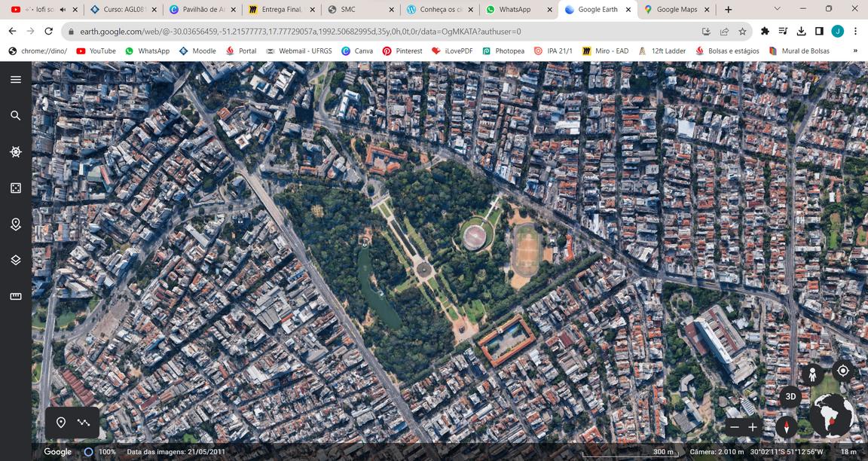The width and height of the screenshot is (868, 461).
Task: Open the Mural de Bolsas bookmark
Action: pyautogui.click(x=799, y=51)
